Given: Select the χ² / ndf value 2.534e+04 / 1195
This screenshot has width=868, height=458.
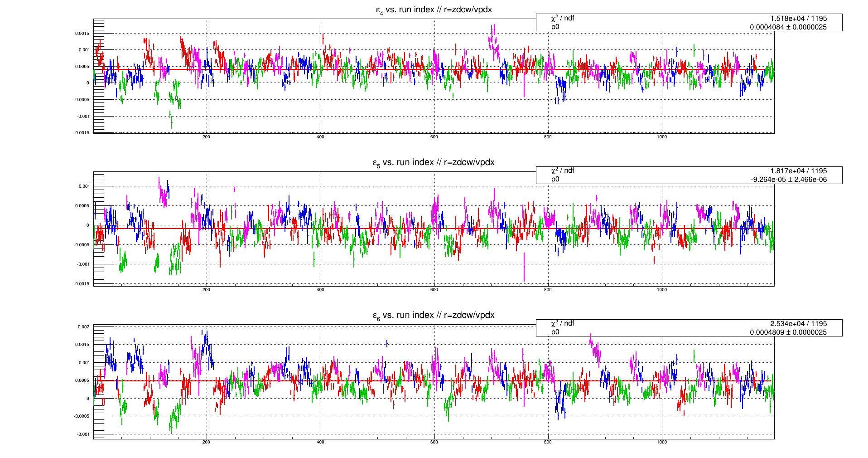Looking at the screenshot, I should tap(798, 324).
